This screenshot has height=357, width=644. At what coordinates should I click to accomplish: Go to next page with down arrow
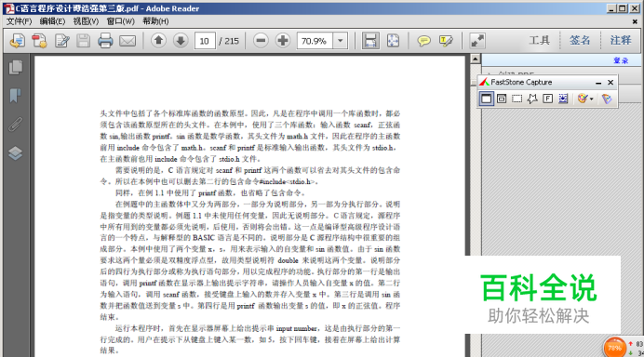181,40
